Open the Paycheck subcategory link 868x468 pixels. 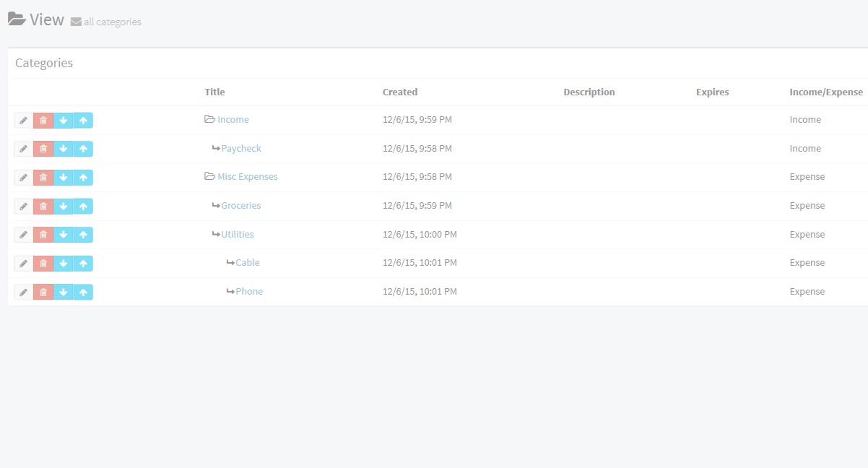pyautogui.click(x=241, y=149)
